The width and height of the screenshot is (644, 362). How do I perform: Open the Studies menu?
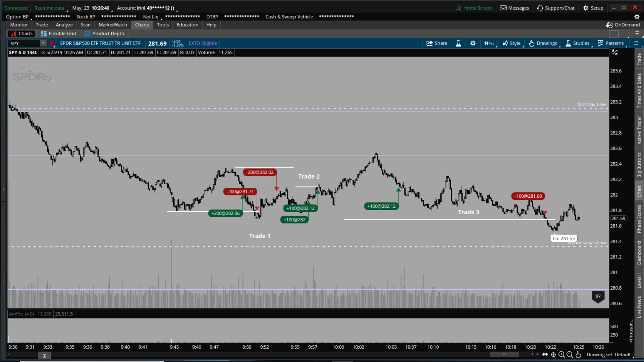(x=577, y=43)
